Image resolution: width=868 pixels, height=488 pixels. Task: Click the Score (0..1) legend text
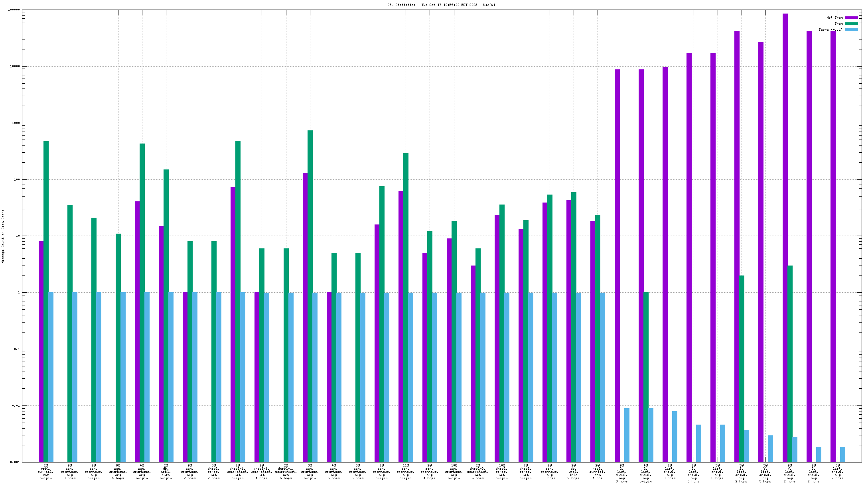point(831,30)
